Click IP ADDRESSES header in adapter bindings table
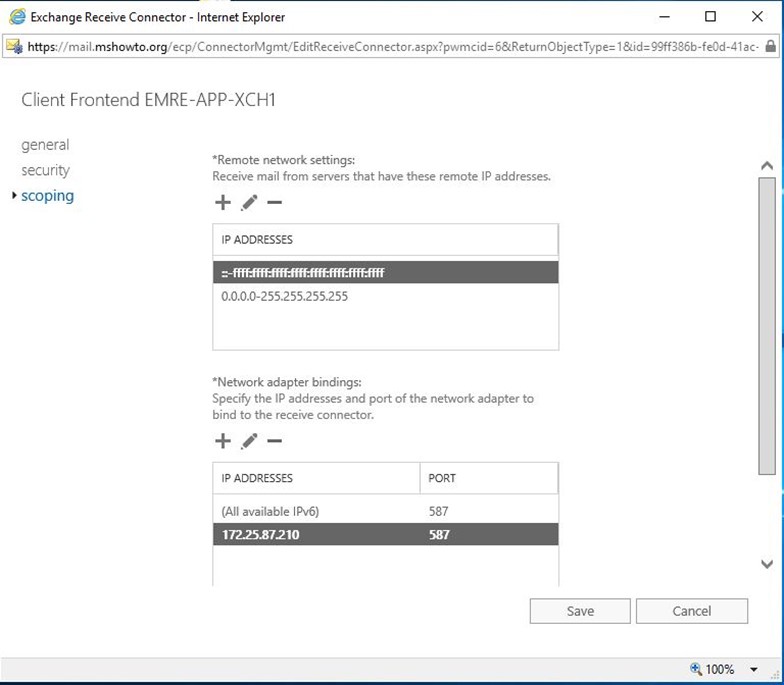 coord(316,478)
